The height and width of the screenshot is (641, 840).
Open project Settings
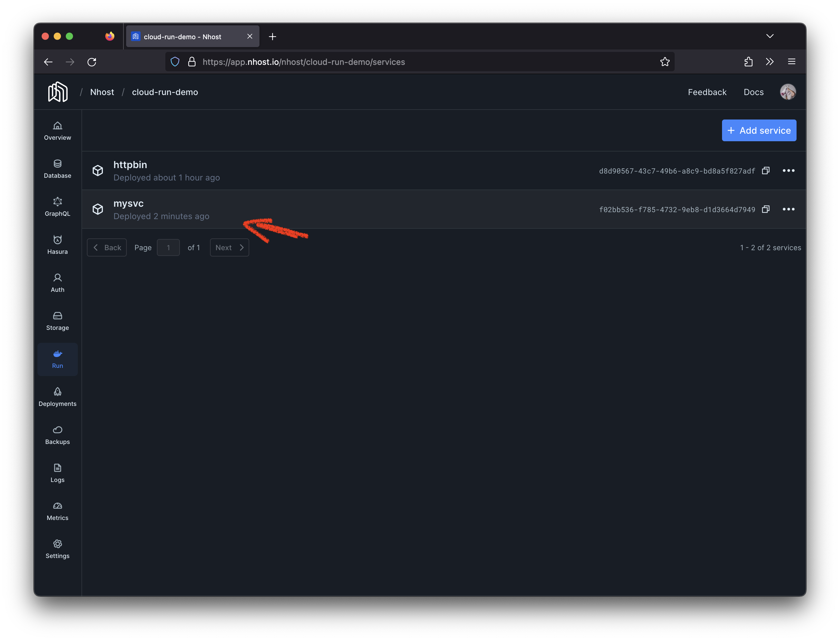pyautogui.click(x=57, y=549)
